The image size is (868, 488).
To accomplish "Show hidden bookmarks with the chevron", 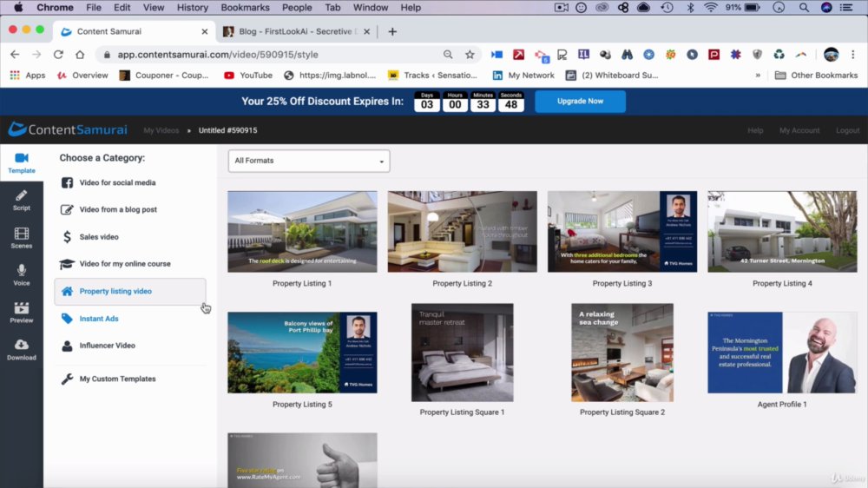I will [758, 76].
